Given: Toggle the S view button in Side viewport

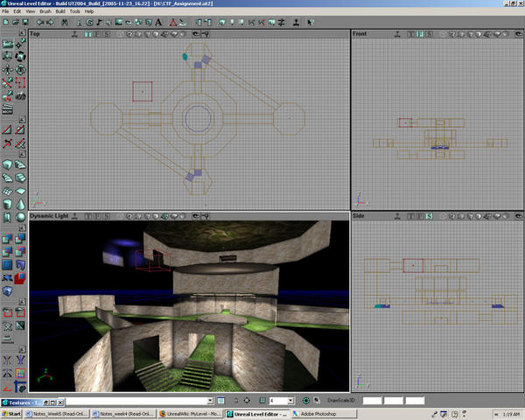Looking at the screenshot, I should 429,216.
